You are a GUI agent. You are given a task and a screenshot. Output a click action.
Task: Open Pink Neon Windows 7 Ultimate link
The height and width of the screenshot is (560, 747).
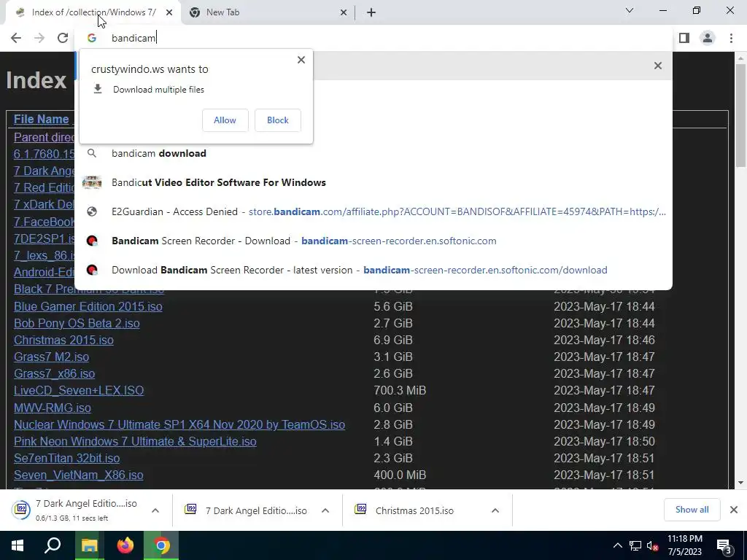tap(135, 441)
